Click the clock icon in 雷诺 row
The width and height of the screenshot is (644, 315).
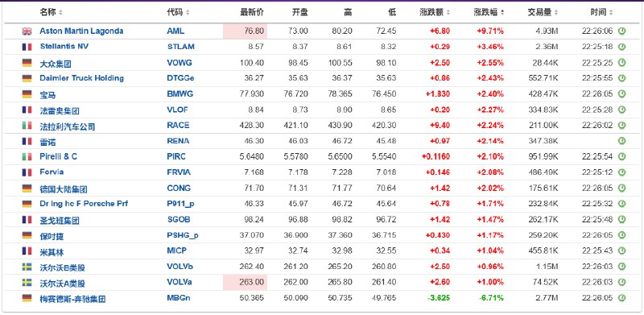pyautogui.click(x=621, y=141)
